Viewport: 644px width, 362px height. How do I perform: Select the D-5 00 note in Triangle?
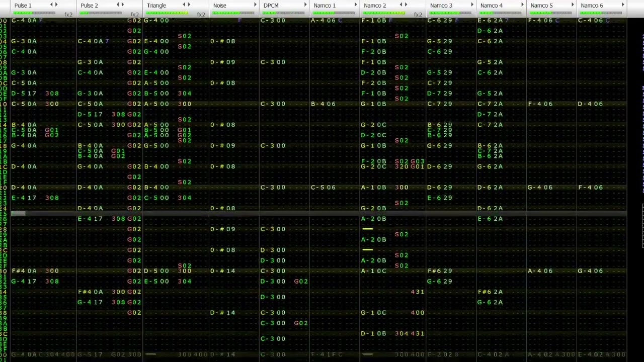[x=157, y=271]
